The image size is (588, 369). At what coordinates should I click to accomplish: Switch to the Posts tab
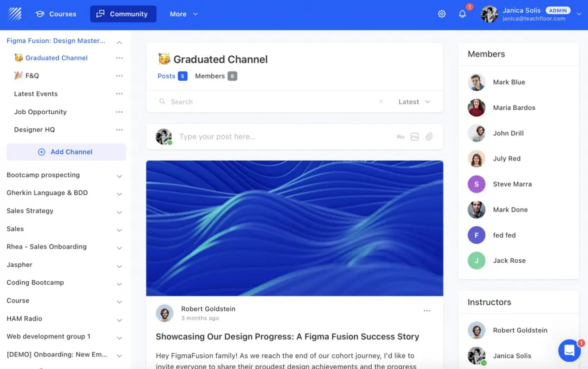pos(172,76)
